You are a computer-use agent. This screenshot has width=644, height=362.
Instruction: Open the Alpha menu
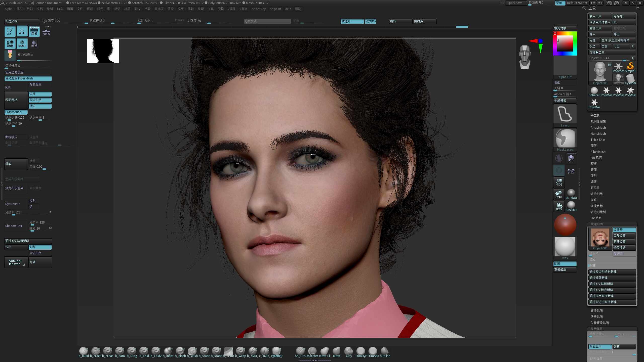pos(9,9)
